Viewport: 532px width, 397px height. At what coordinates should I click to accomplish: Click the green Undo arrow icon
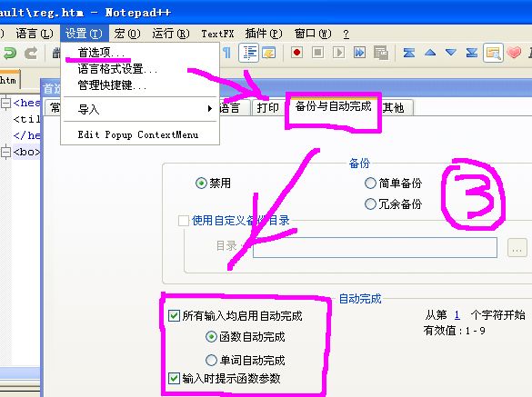coord(10,54)
